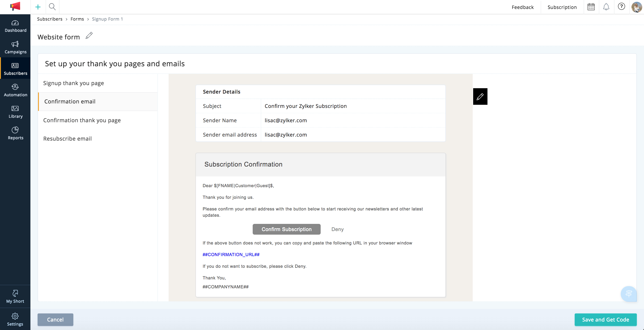644x330 pixels.
Task: Click 'If you do not want to subscribe' line
Action: (x=254, y=266)
